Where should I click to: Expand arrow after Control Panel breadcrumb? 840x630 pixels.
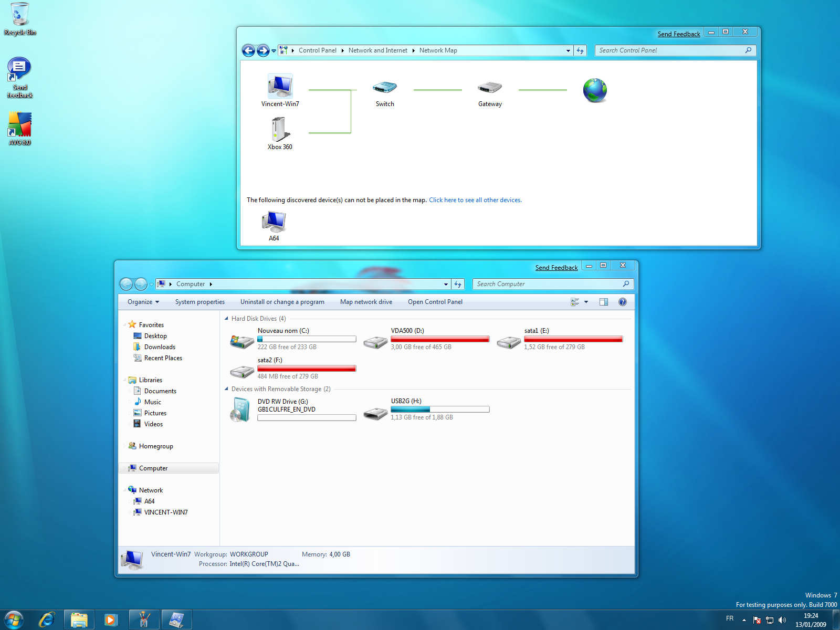coord(342,50)
